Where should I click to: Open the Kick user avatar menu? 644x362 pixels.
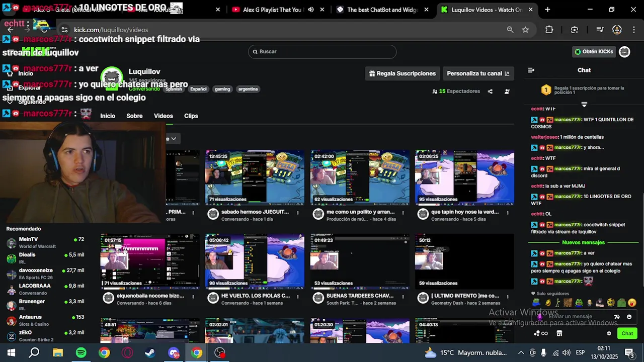624,52
